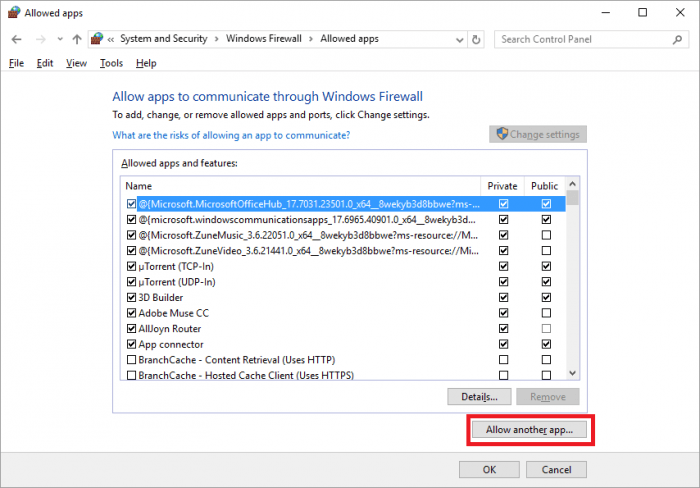This screenshot has width=700, height=488.
Task: Click the list scroll up arrow
Action: click(x=573, y=184)
